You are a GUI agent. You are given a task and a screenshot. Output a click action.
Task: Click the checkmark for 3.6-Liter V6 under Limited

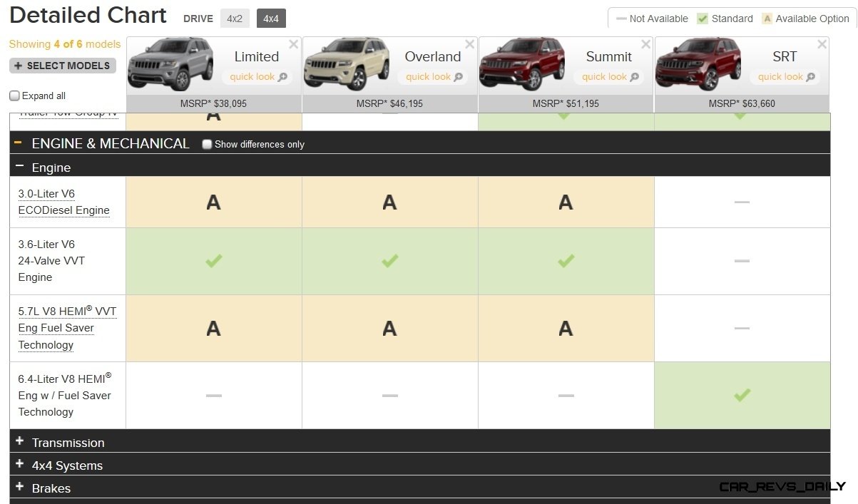point(213,261)
